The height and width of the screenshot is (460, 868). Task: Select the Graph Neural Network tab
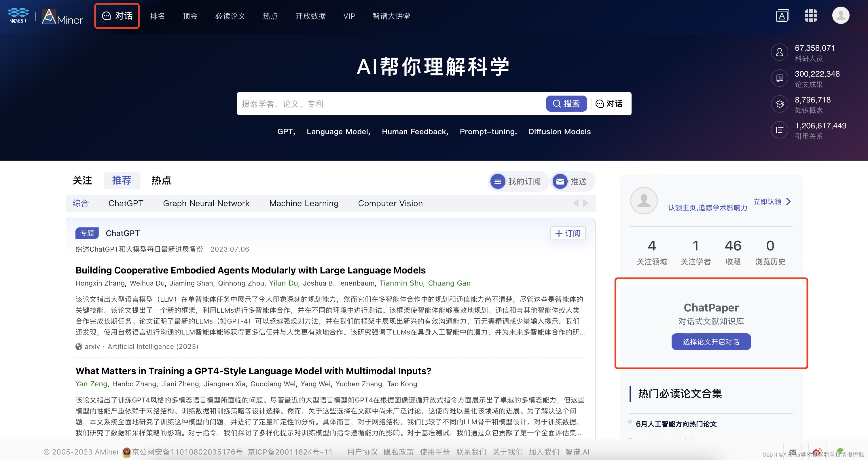click(206, 202)
